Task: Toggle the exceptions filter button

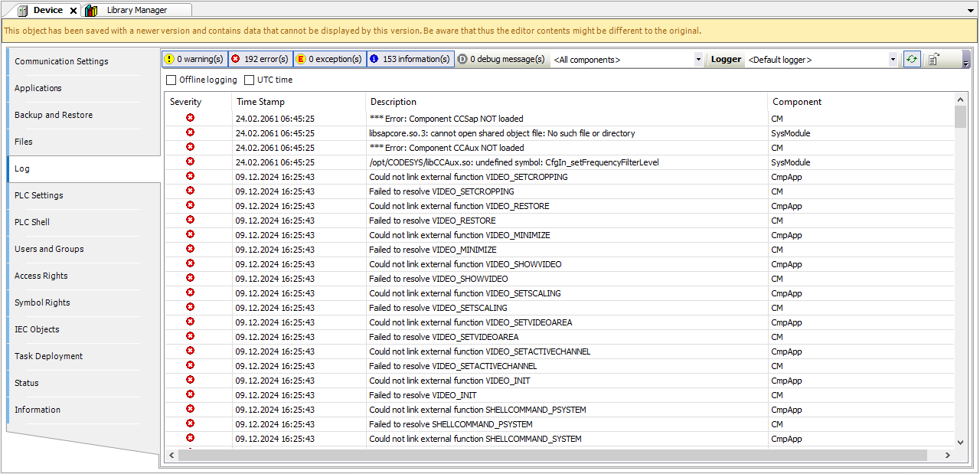Action: tap(329, 59)
